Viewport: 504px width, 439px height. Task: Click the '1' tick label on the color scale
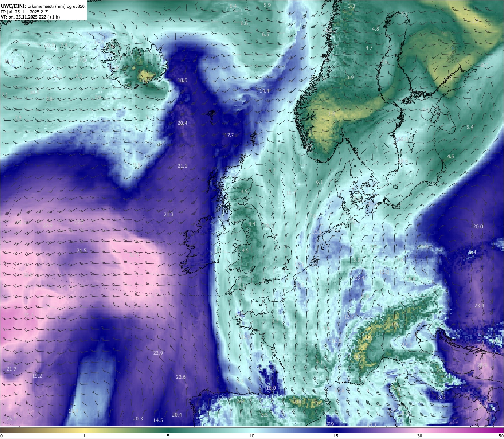click(84, 436)
